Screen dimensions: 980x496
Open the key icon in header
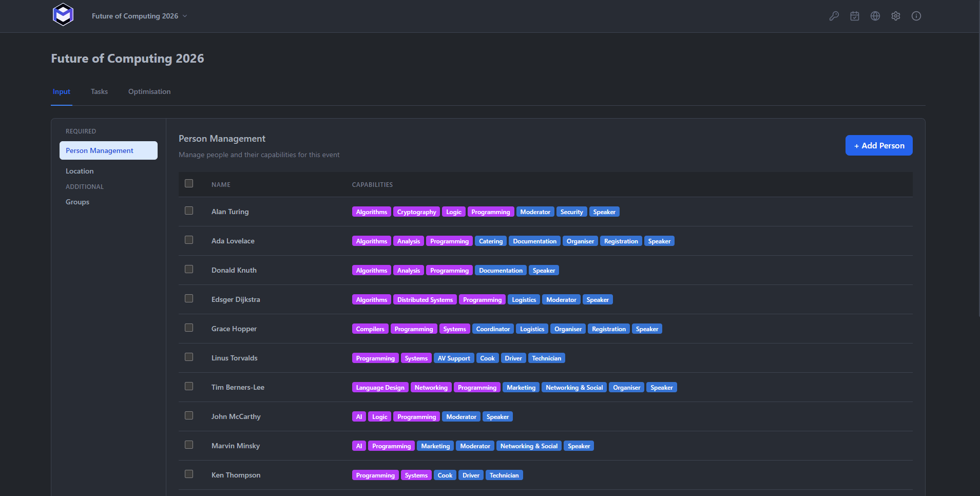(834, 16)
